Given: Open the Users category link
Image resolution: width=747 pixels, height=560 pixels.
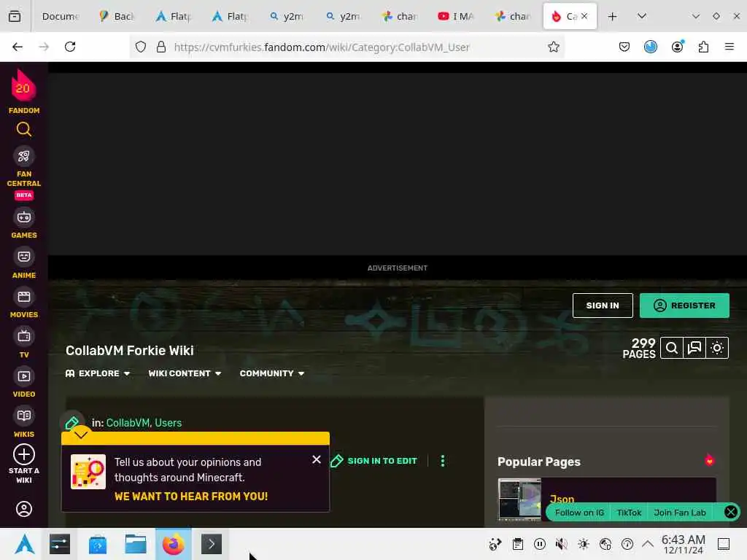Looking at the screenshot, I should point(169,423).
